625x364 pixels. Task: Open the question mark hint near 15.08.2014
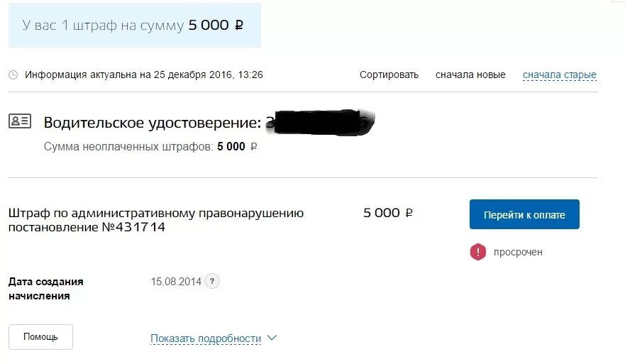(x=212, y=281)
